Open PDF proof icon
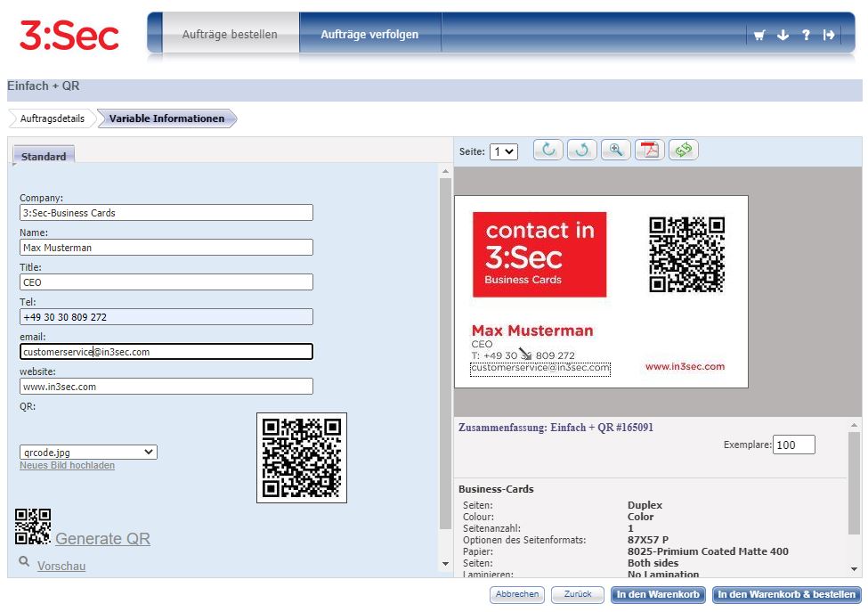868x612 pixels. pos(649,150)
